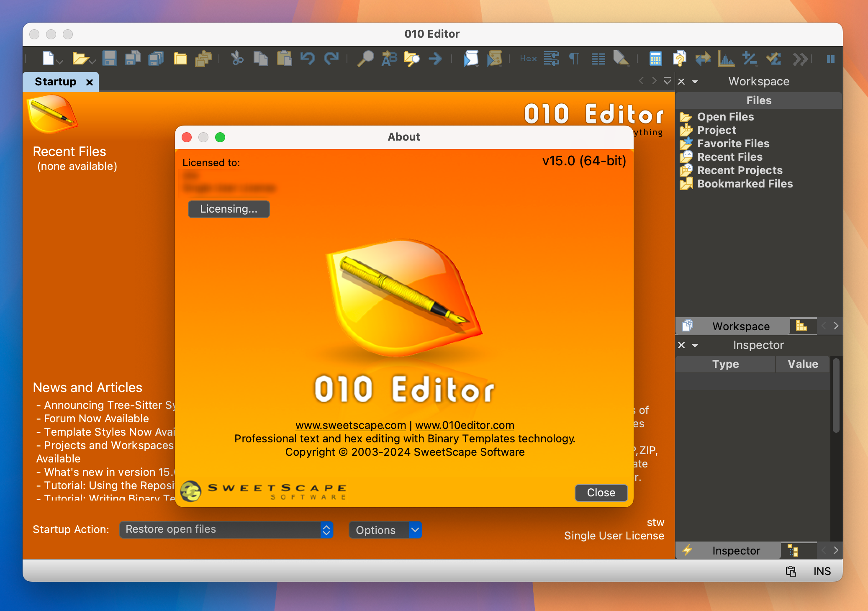This screenshot has width=868, height=611.
Task: Toggle the column mode icon
Action: [x=598, y=59]
